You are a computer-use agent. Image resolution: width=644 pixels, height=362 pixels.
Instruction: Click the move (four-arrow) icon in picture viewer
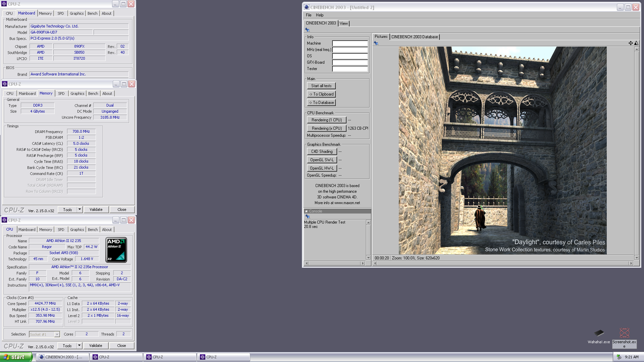(631, 43)
